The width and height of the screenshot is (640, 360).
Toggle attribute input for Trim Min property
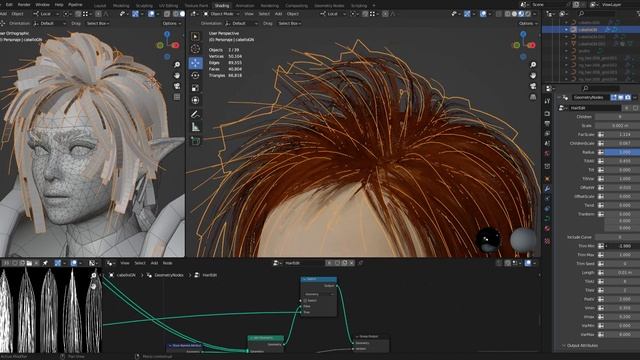[x=601, y=246]
